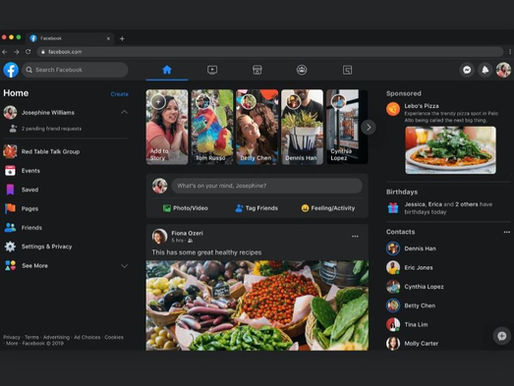Open Settings & Privacy gear
This screenshot has height=386, width=514.
[10, 247]
